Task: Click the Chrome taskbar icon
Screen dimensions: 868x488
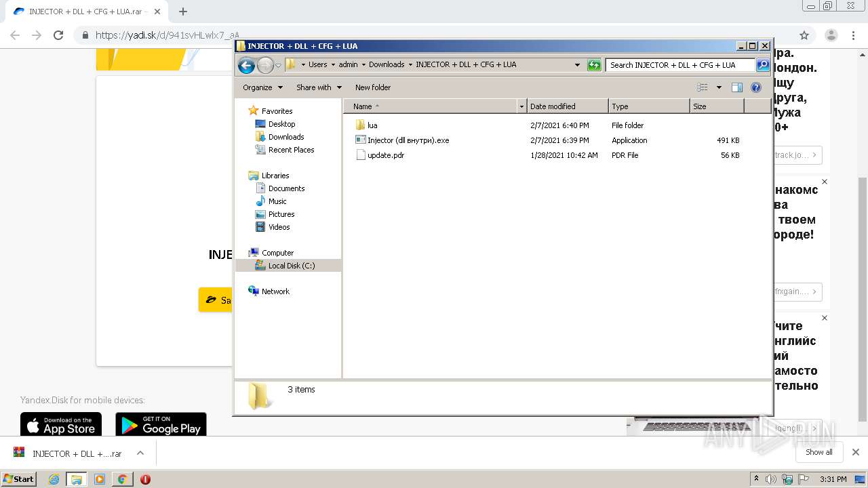Action: point(122,479)
